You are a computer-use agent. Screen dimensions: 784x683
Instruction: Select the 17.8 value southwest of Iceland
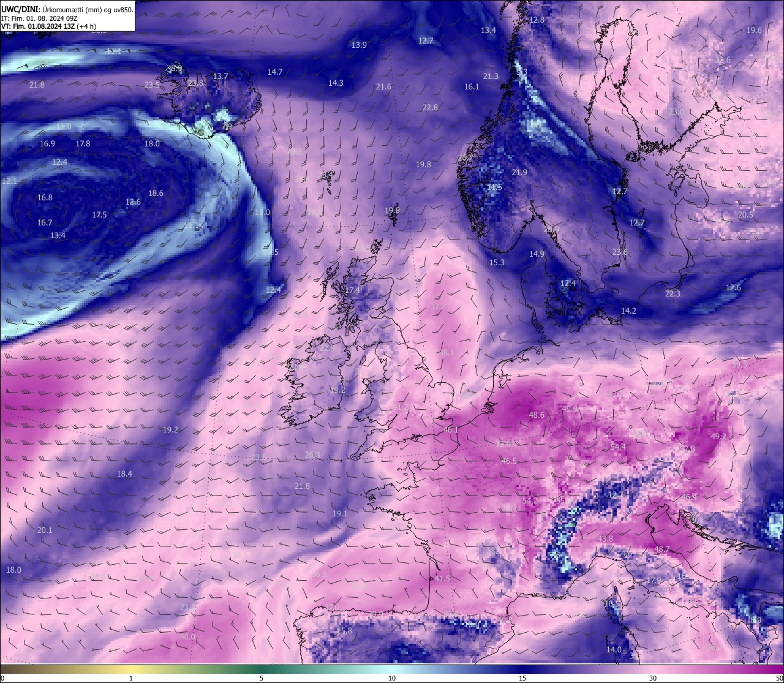coord(83,143)
